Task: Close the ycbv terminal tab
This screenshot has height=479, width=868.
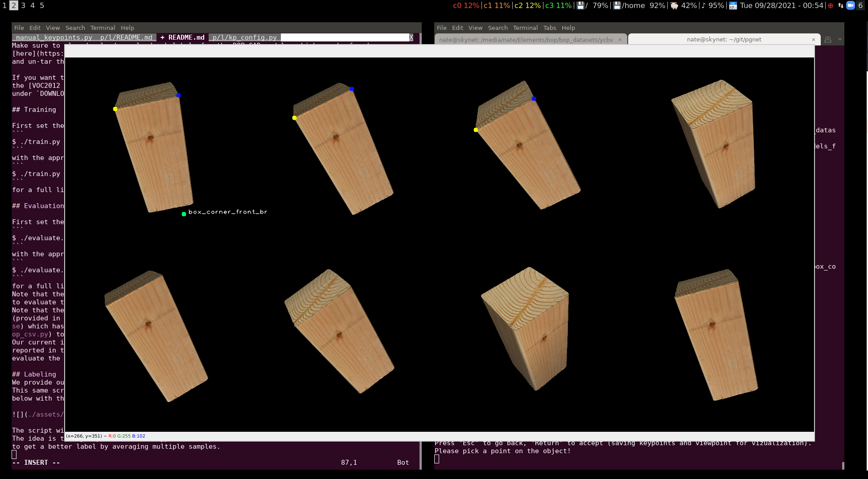Action: pos(620,40)
